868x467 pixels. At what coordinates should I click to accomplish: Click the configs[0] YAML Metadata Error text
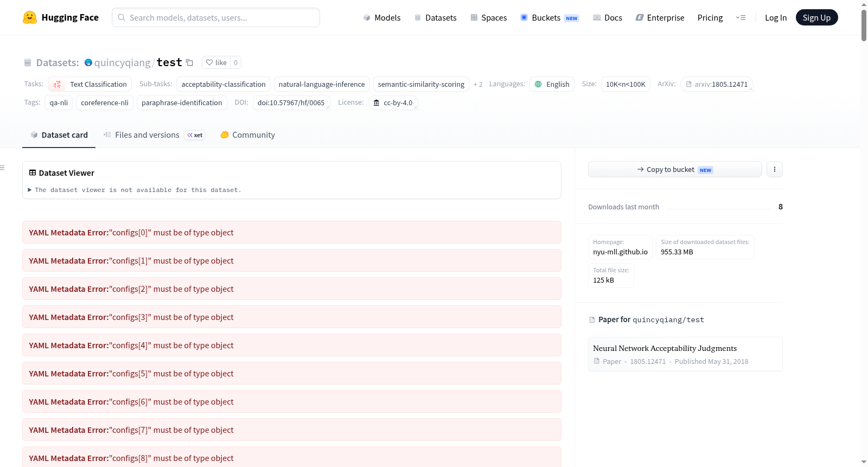coord(131,232)
